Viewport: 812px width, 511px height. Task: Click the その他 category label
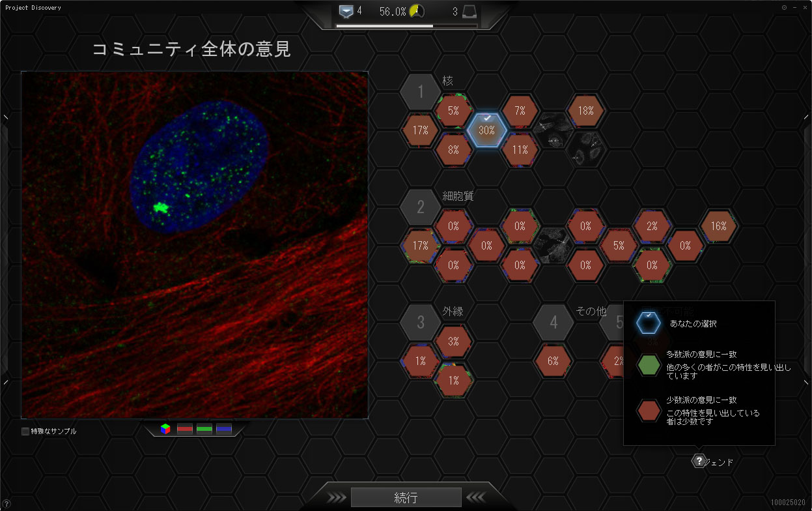coord(591,312)
